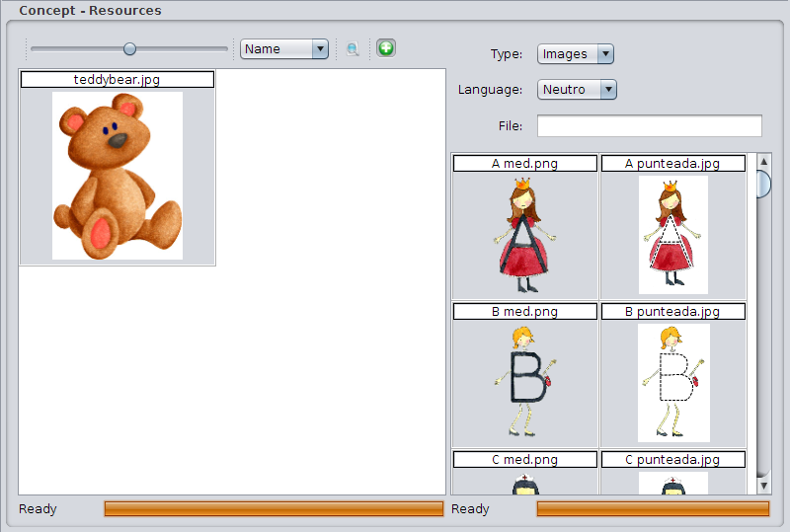Select the B punteada.jpg thumbnail image

tap(673, 383)
